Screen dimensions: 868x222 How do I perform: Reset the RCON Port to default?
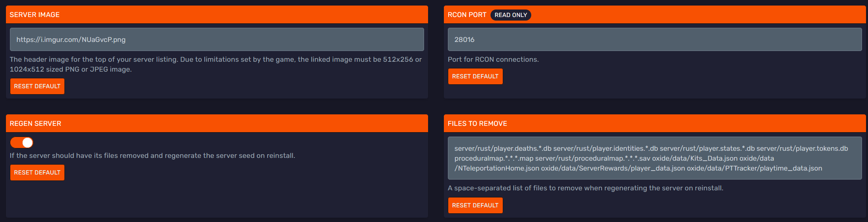475,76
